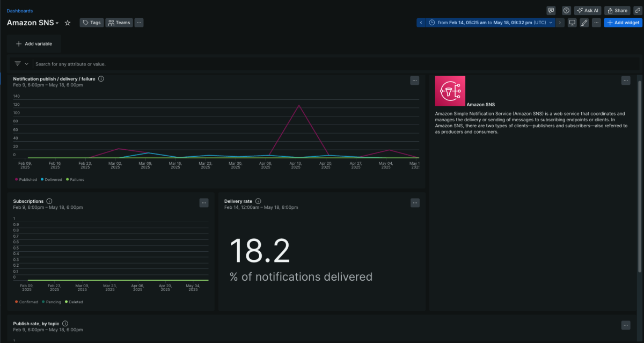Open the Tags menu

click(91, 23)
